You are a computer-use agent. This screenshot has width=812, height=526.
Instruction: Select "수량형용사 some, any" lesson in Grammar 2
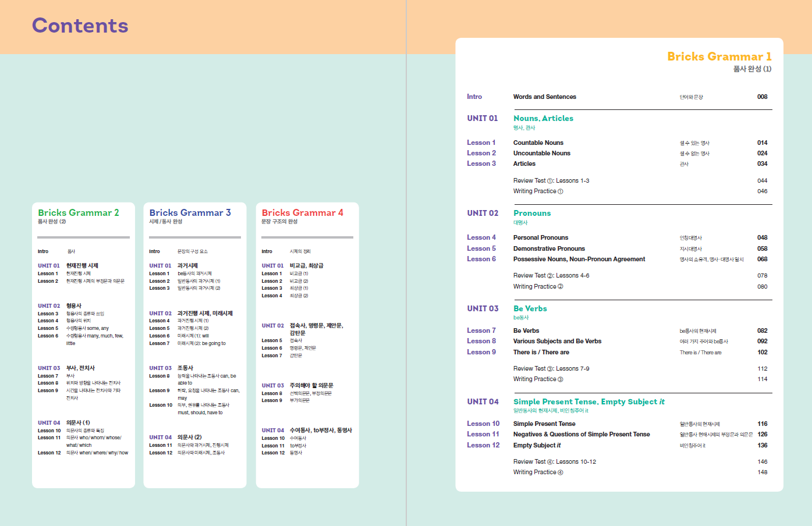click(87, 328)
